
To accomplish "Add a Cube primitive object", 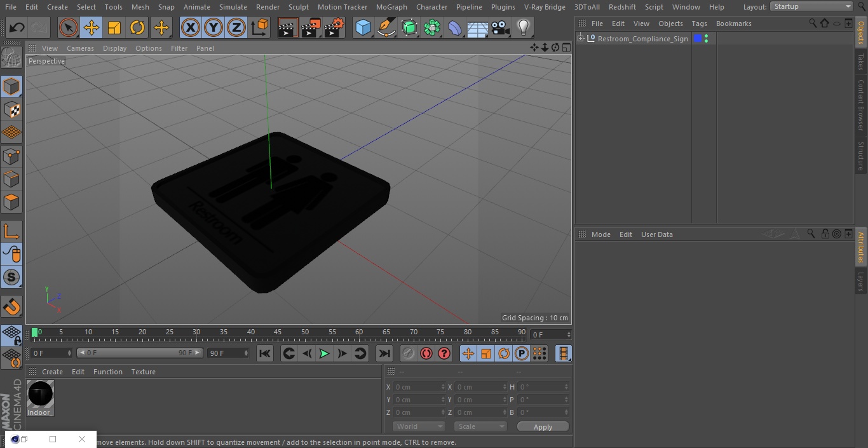I will point(363,27).
